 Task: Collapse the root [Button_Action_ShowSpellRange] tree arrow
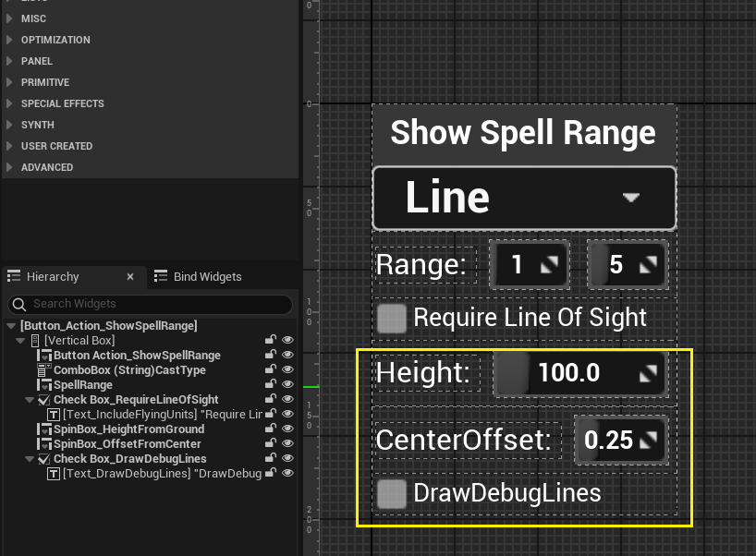[x=11, y=326]
